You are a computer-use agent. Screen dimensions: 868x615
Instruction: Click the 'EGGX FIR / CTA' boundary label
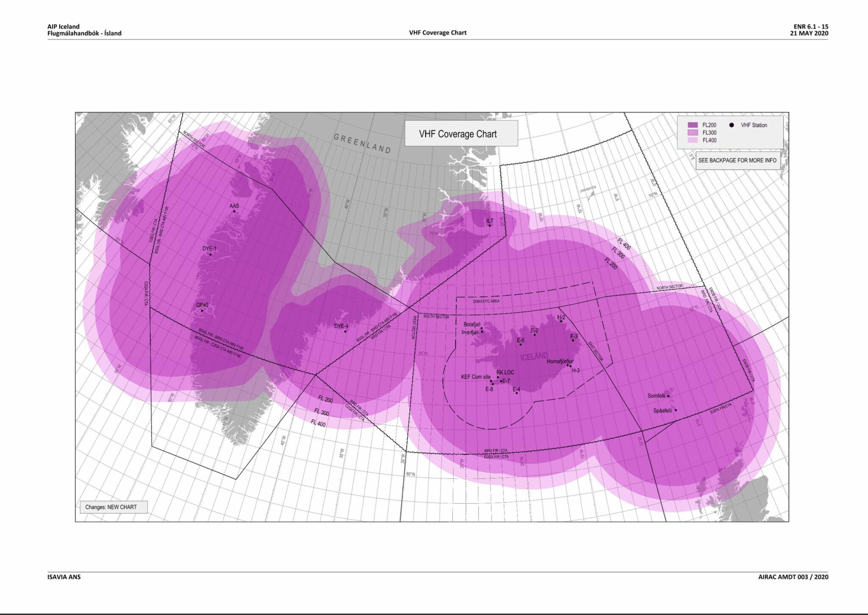(x=496, y=457)
